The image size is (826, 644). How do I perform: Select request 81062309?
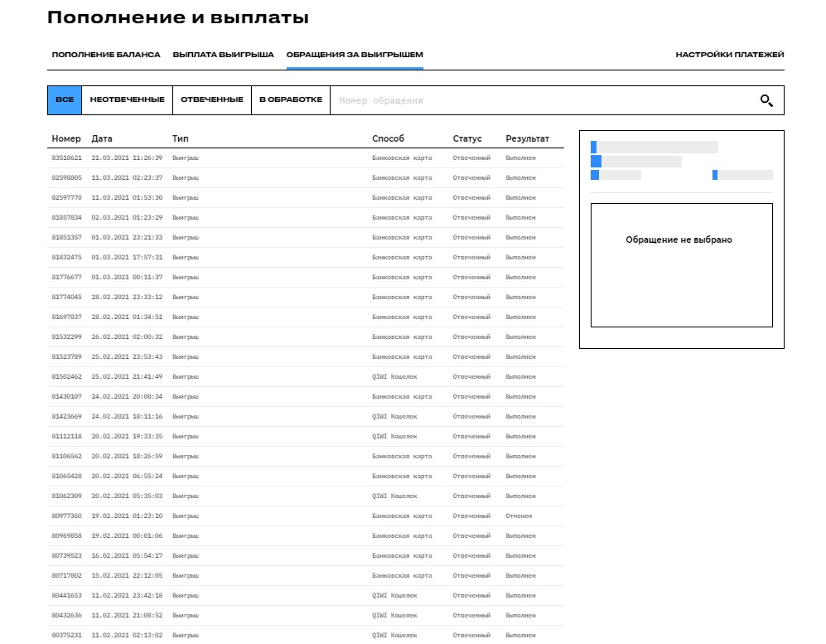[x=306, y=496]
